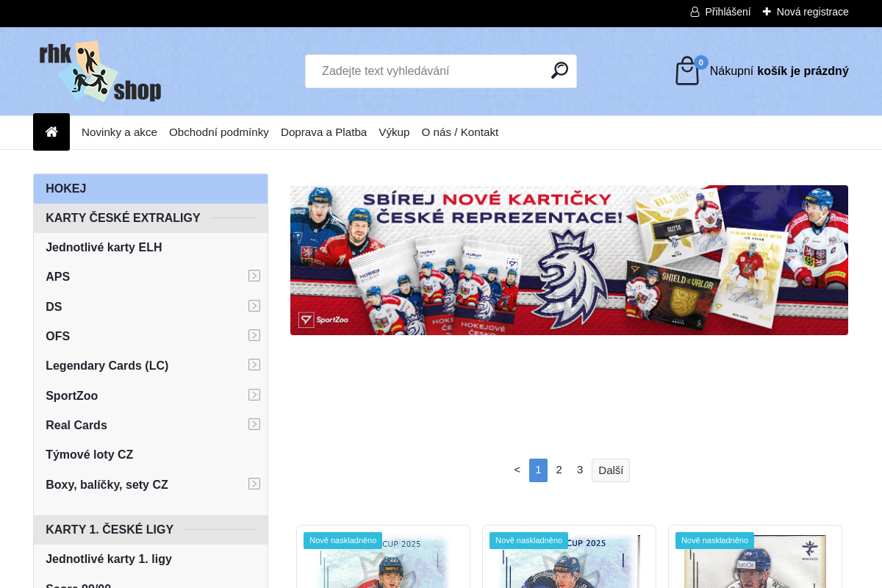The height and width of the screenshot is (588, 882).
Task: Click KARTY 1. ČESKÉ LIGY heading
Action: (110, 530)
